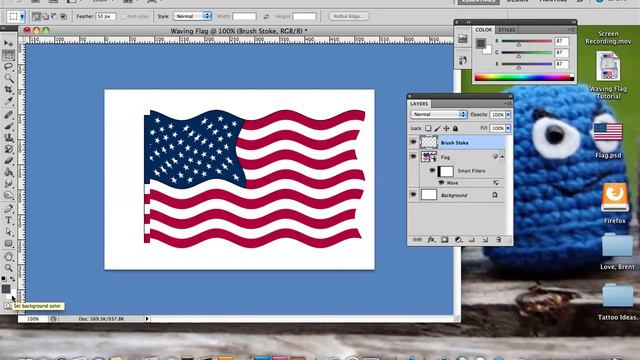Select the Dodge tool
Image resolution: width=640 pixels, height=360 pixels.
click(x=8, y=195)
